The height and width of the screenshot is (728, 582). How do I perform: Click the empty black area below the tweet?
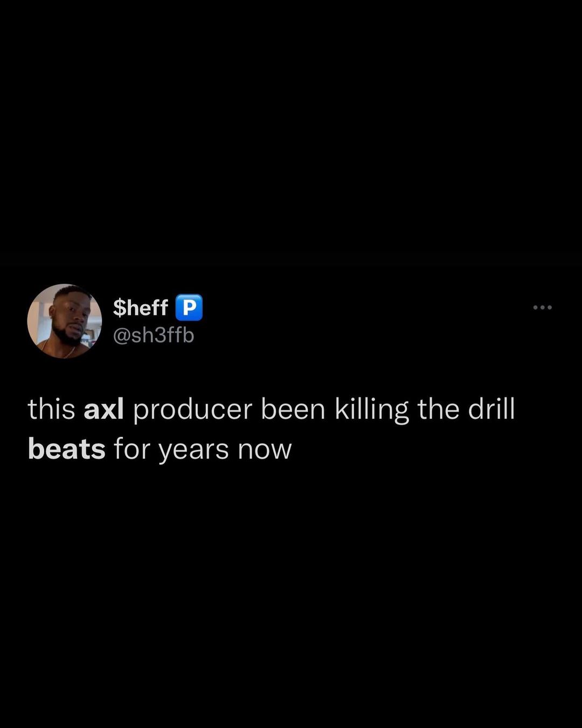(x=291, y=593)
